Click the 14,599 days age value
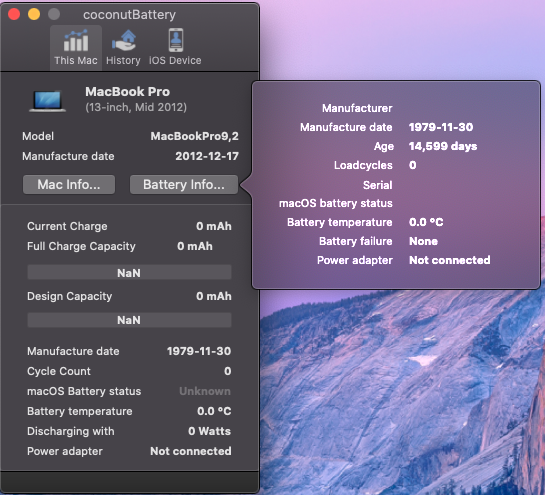Viewport: 545px width, 495px height. [443, 146]
